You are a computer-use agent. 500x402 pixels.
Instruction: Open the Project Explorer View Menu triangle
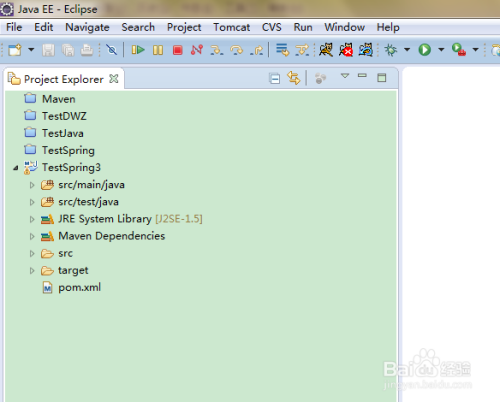tap(345, 76)
